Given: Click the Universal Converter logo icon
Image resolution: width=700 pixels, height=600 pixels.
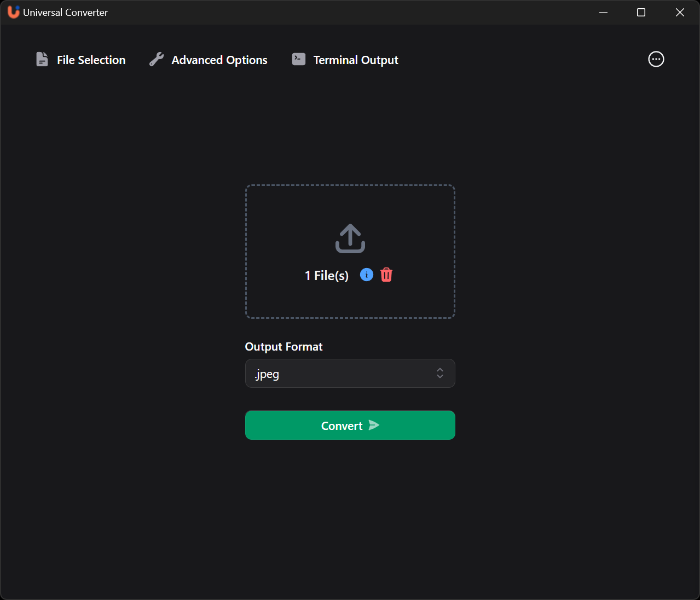Looking at the screenshot, I should pyautogui.click(x=12, y=12).
